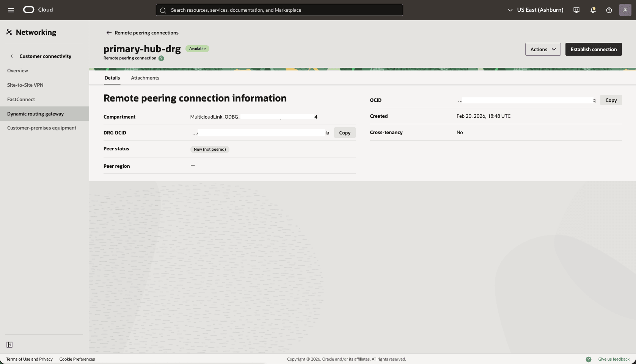Image resolution: width=636 pixels, height=364 pixels.
Task: Open the navigation hamburger menu
Action: (x=11, y=10)
